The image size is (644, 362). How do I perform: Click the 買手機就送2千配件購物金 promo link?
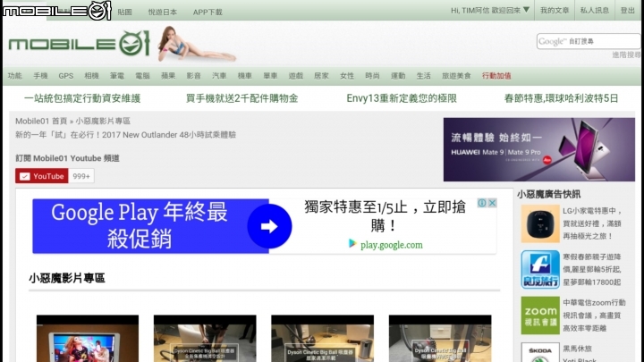(241, 98)
